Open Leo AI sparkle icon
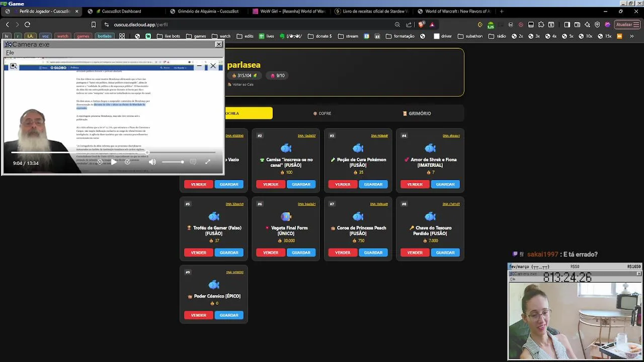This screenshot has height=362, width=644. [587, 24]
